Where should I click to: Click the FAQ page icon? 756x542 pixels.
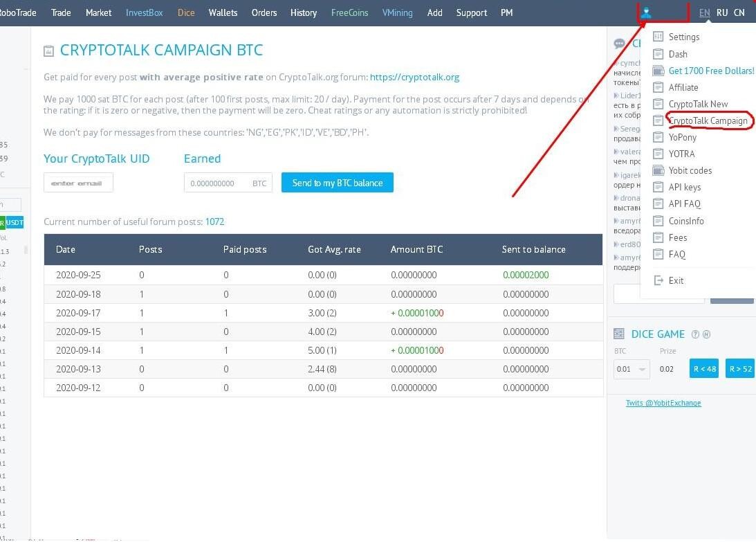point(658,254)
